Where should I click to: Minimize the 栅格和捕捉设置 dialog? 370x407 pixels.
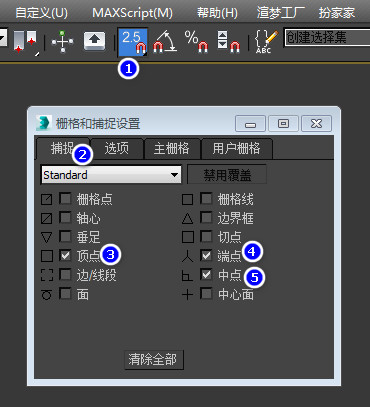250,124
